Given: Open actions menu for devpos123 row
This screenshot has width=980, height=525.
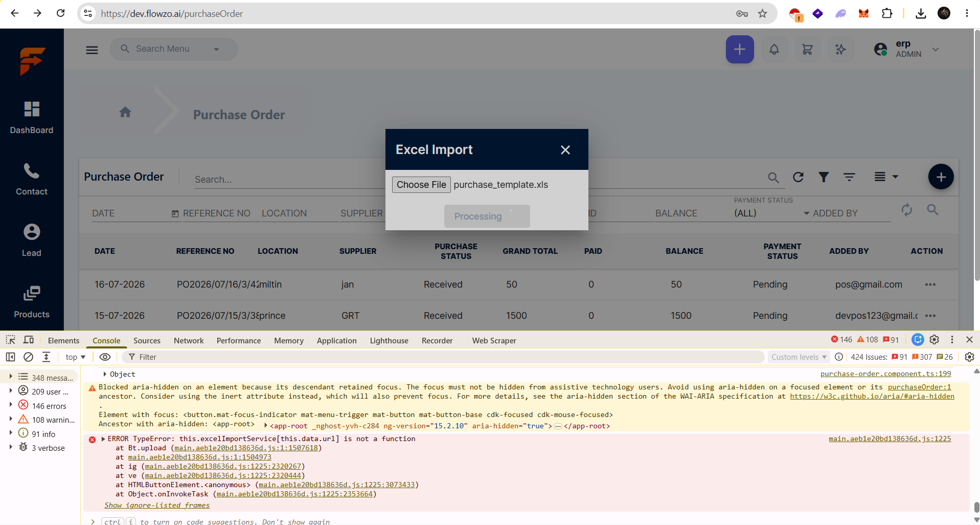Looking at the screenshot, I should 930,316.
